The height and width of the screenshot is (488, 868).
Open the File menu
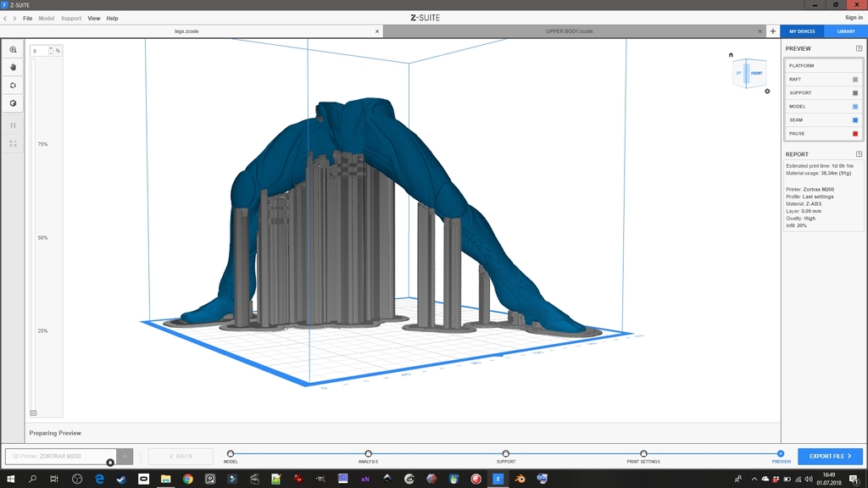pos(27,19)
